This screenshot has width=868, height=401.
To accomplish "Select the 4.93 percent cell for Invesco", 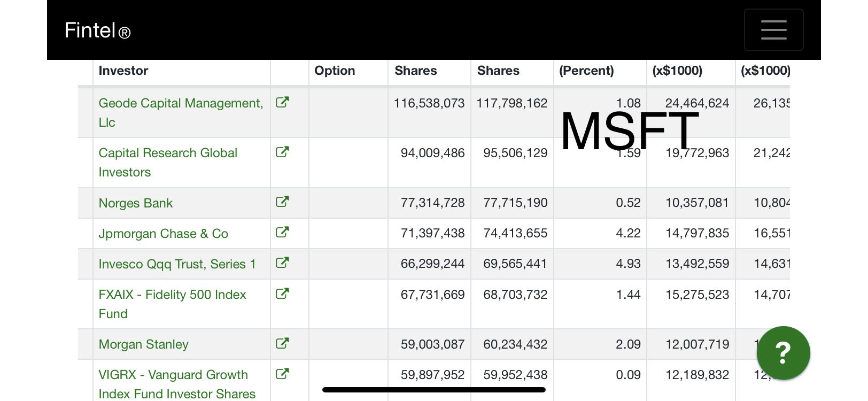I will click(x=628, y=264).
